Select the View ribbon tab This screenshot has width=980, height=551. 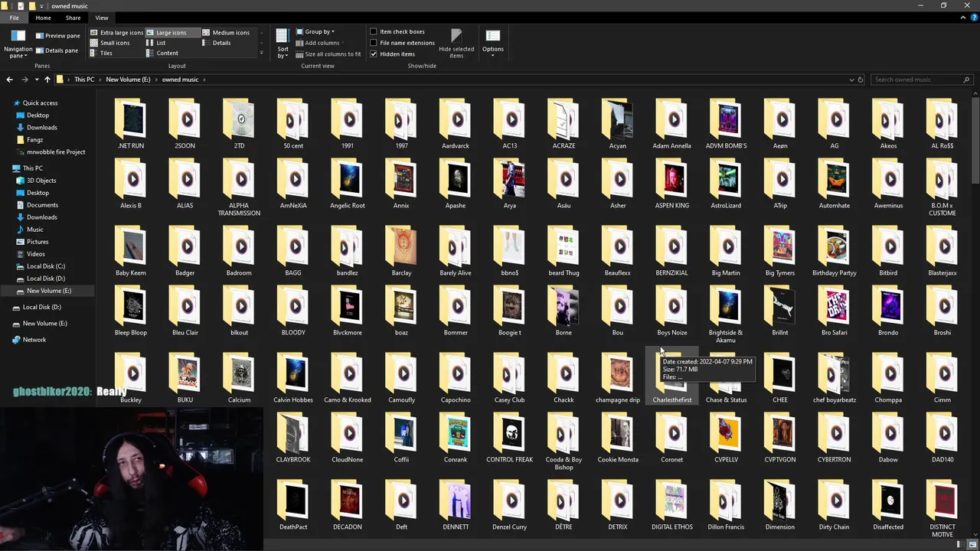coord(102,18)
